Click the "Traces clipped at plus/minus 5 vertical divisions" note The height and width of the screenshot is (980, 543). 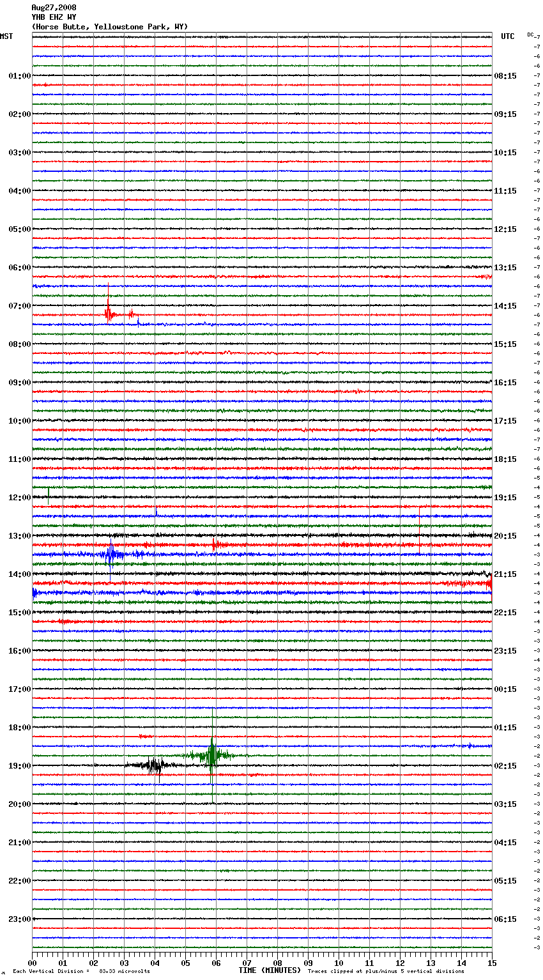point(386,971)
